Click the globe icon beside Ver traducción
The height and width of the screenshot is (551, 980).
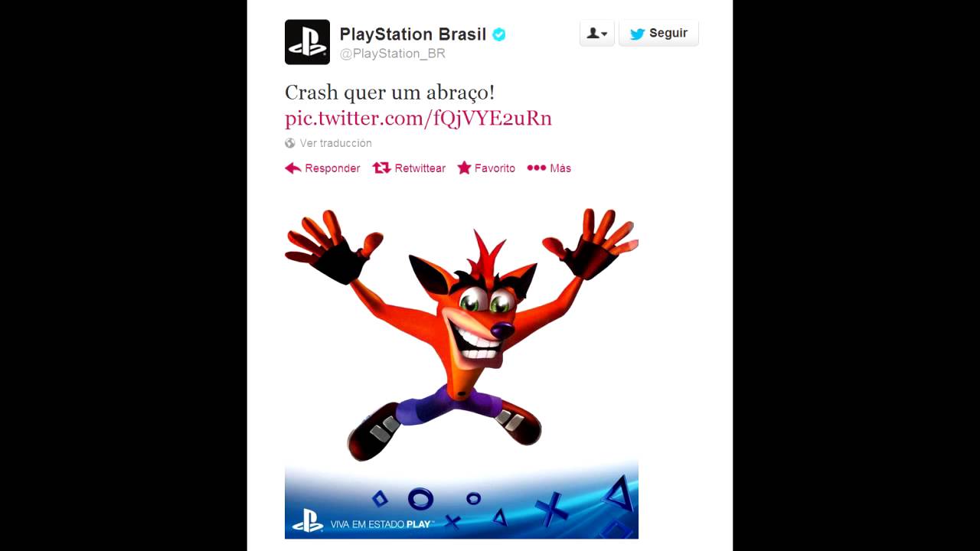point(290,143)
